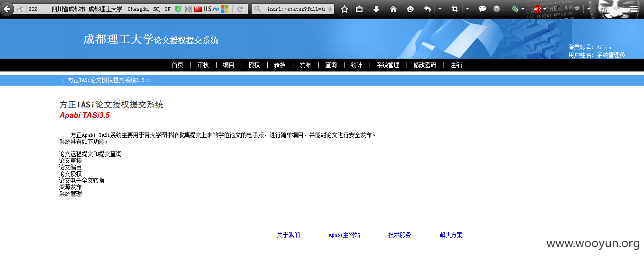Click the crop screenshot tool icon
Screen dimensions: 644x257
(455, 9)
